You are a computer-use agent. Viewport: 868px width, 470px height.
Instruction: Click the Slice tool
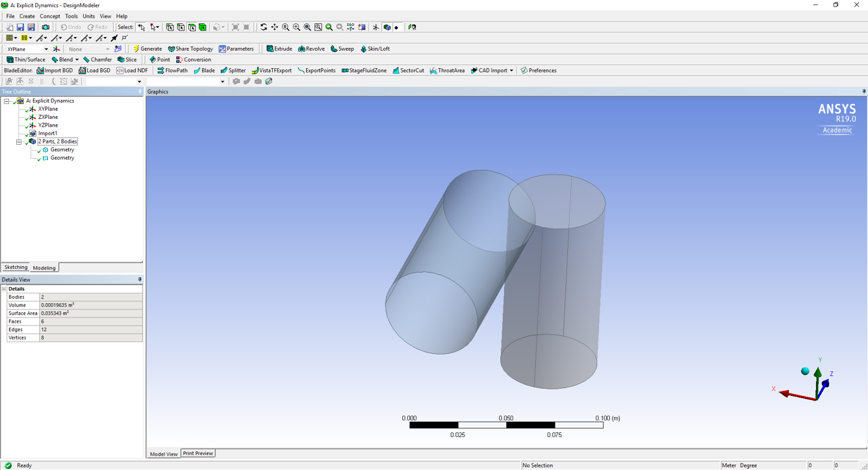click(127, 60)
